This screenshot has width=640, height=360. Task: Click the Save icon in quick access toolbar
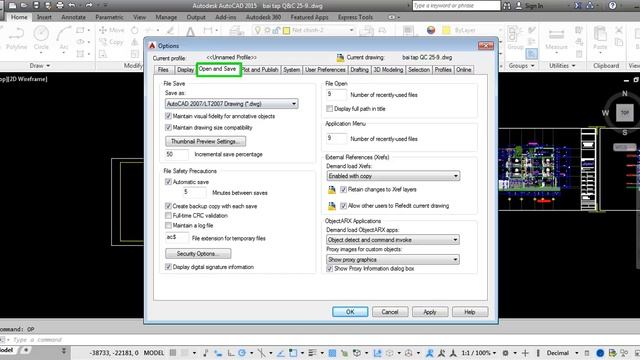(36, 5)
